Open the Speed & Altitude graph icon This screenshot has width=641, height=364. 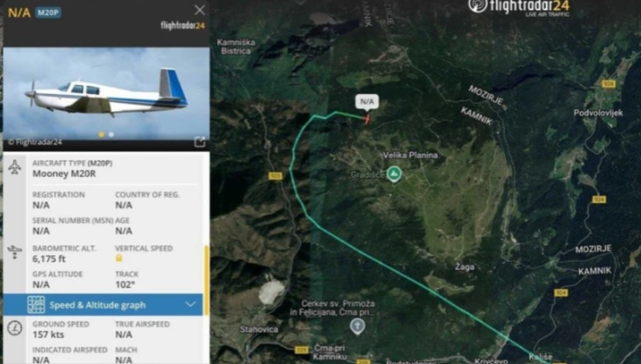pos(36,305)
